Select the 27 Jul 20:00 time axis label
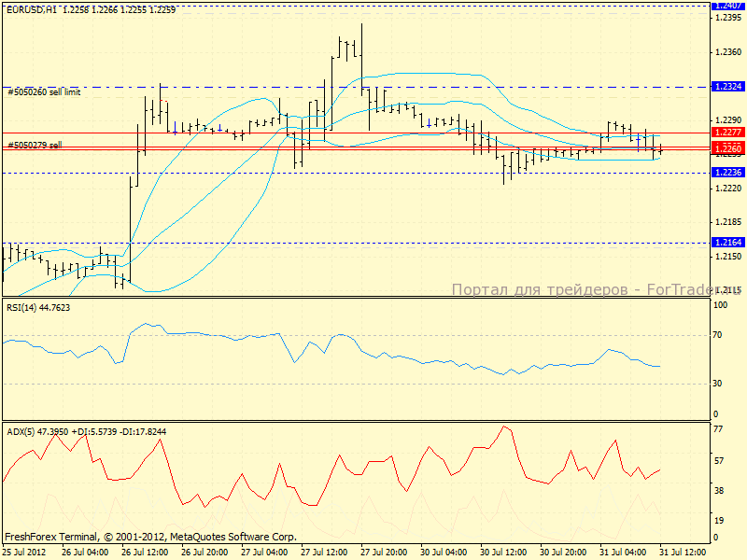Screen dimensions: 747x560 (x=384, y=552)
